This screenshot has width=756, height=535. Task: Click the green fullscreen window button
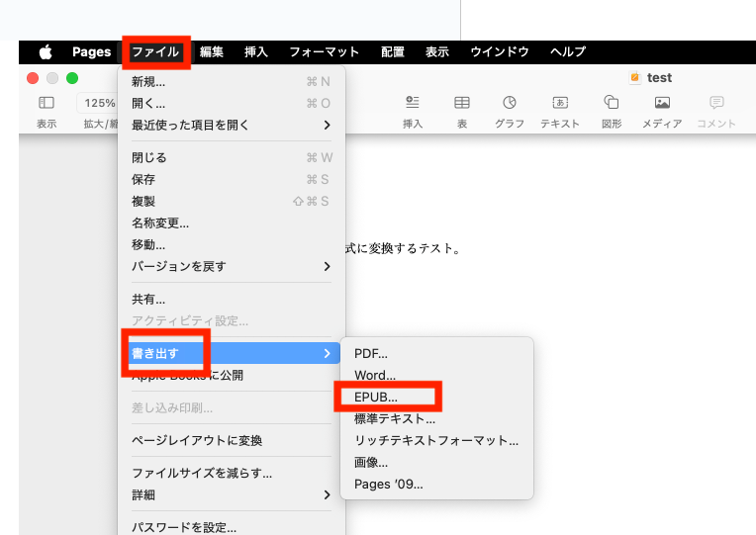click(x=72, y=78)
